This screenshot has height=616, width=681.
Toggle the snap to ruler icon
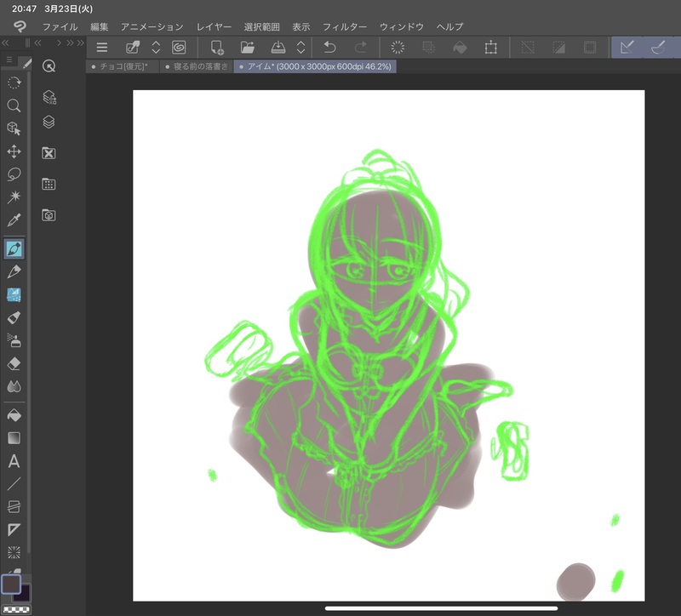pos(627,47)
